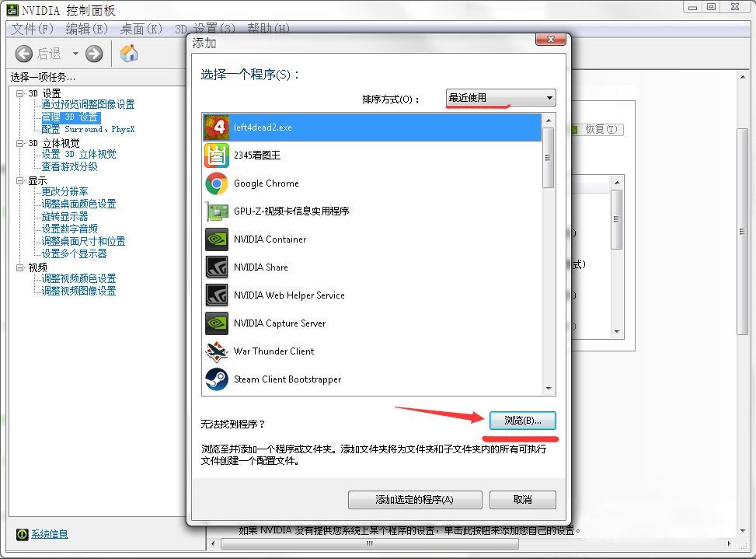Open the 系统信息 link
The height and width of the screenshot is (559, 756).
(50, 534)
